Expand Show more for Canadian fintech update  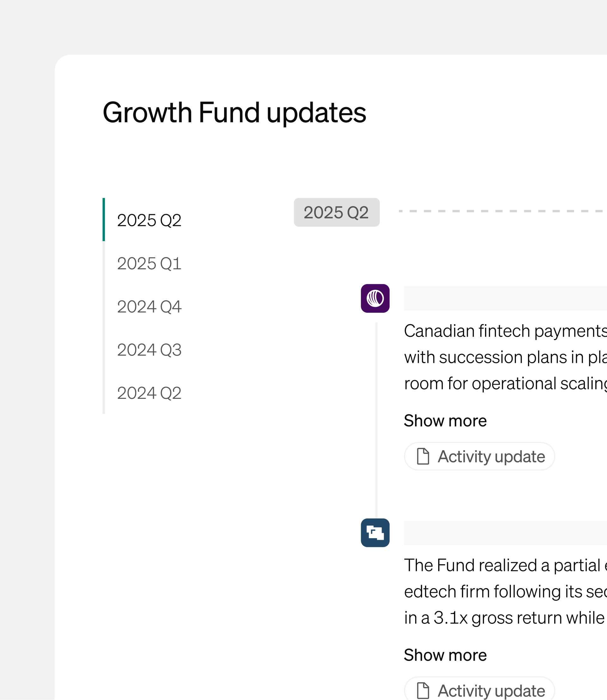pyautogui.click(x=445, y=421)
